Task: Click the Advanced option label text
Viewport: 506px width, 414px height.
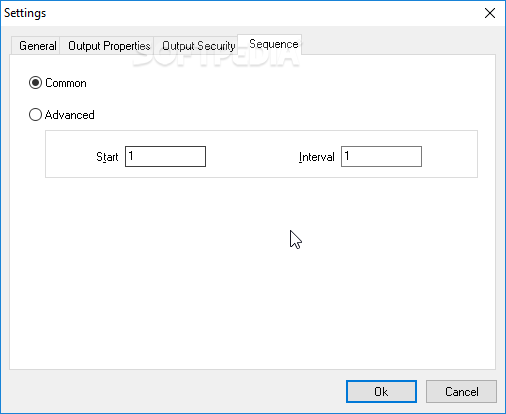Action: click(70, 115)
